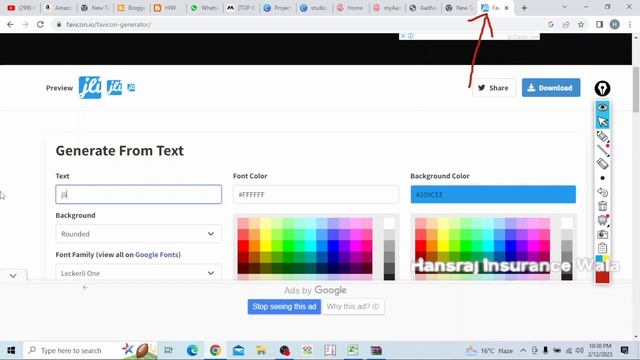The width and height of the screenshot is (640, 360).
Task: Close the top banner ad with X
Action: pyautogui.click(x=403, y=36)
